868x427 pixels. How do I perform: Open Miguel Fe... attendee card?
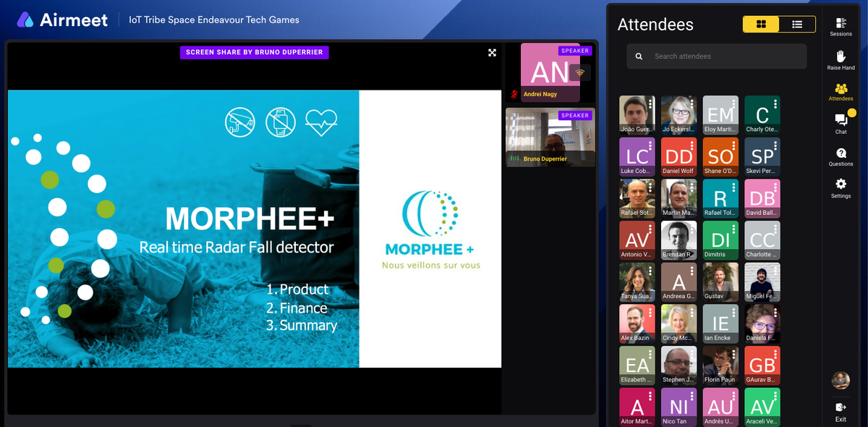[x=762, y=282]
